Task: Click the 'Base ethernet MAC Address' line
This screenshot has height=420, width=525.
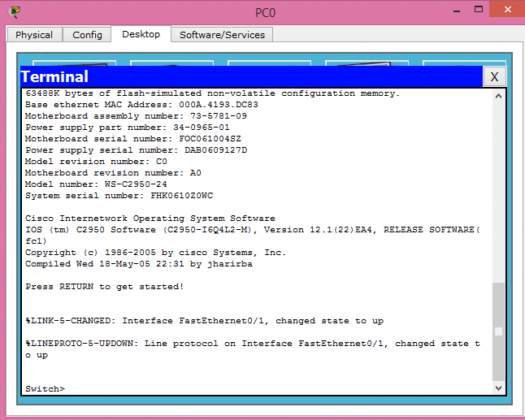Action: pos(141,105)
